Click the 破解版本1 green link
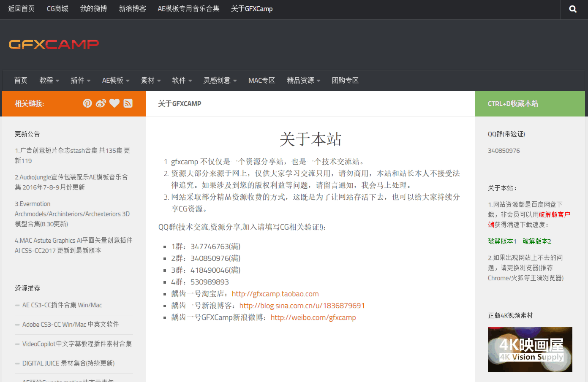588x382 pixels. point(502,241)
